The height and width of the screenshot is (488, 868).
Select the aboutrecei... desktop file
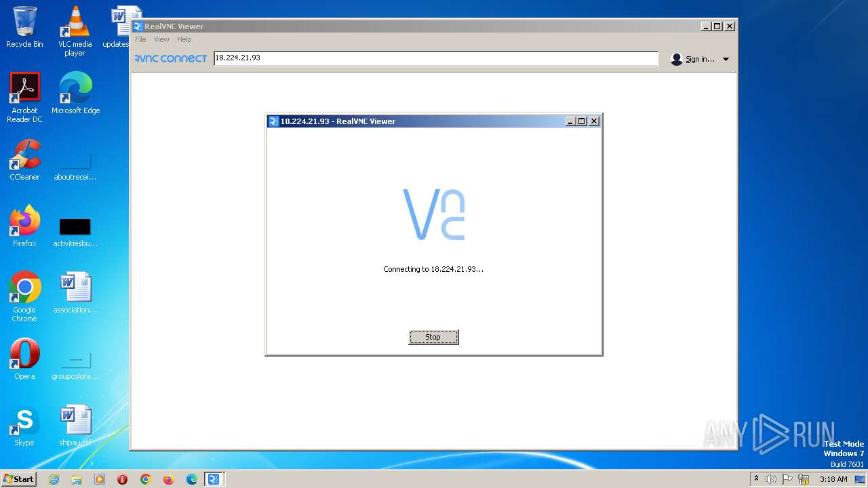pos(75,166)
